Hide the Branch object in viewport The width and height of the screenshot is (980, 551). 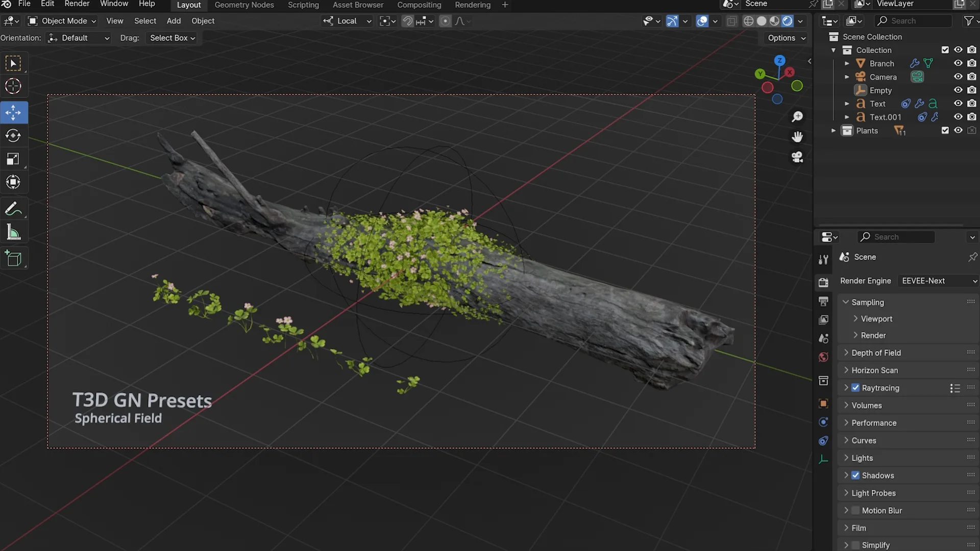point(958,63)
